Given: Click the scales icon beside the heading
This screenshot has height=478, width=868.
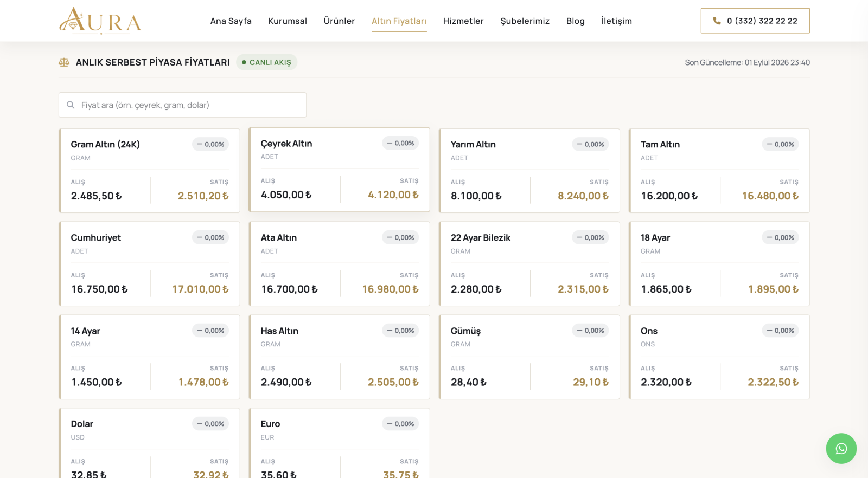Looking at the screenshot, I should point(64,62).
